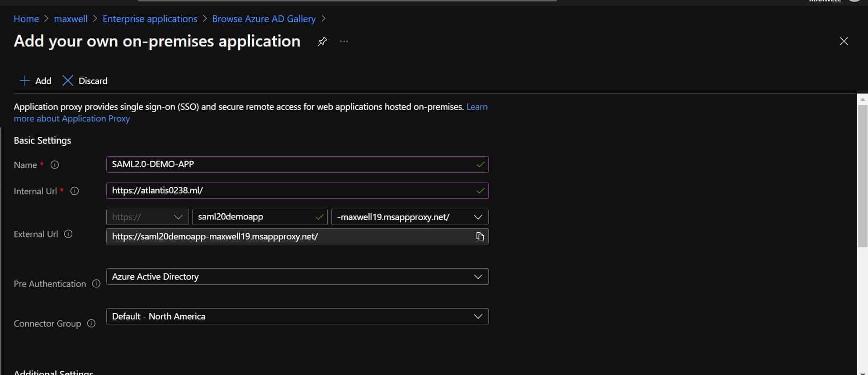
Task: Click the Connector Group info icon
Action: point(91,323)
